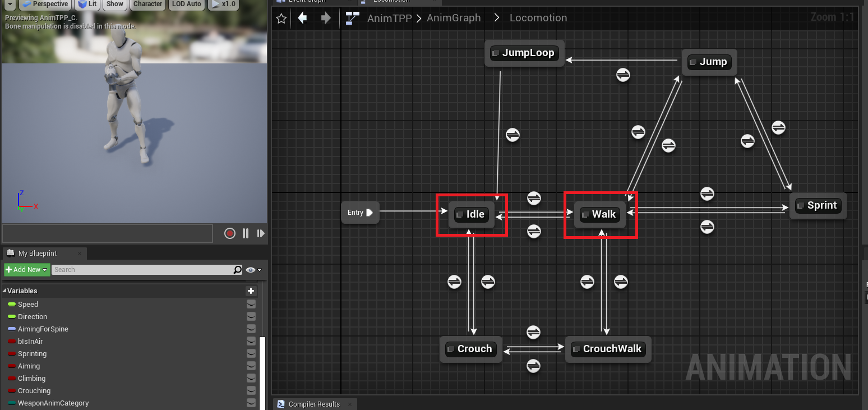
Task: Navigate forward with the right arrow icon
Action: click(326, 19)
